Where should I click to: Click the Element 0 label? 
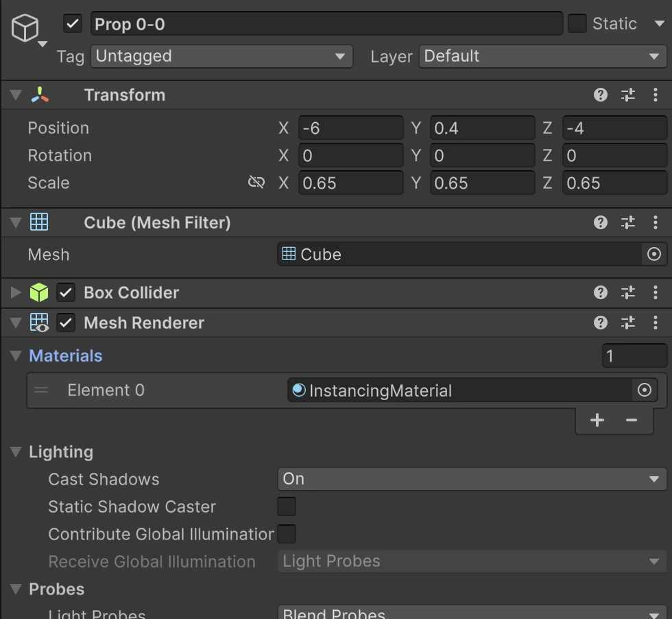106,390
